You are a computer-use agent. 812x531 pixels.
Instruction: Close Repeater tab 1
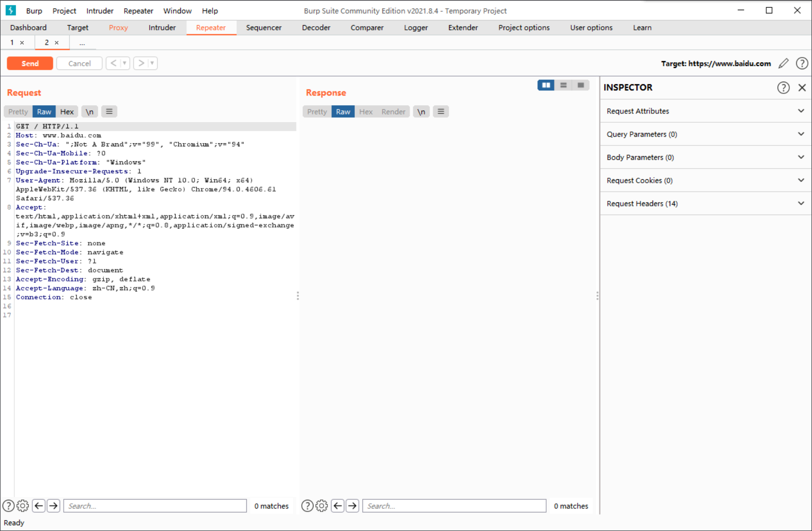click(22, 43)
